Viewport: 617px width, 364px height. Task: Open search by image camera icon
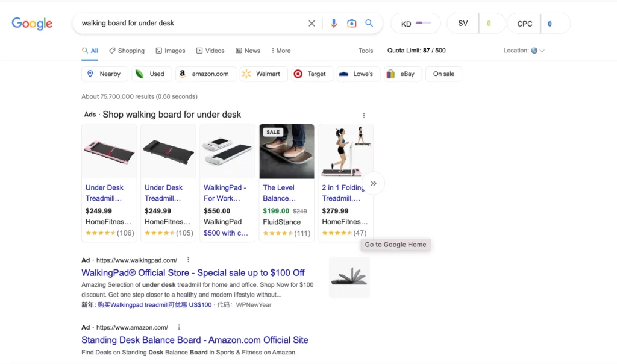point(352,24)
